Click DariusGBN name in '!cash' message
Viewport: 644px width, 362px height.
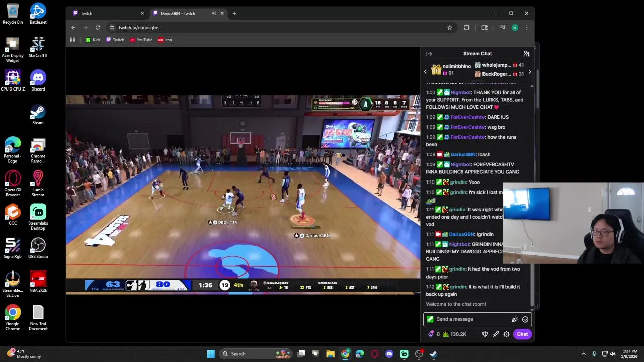tap(463, 155)
